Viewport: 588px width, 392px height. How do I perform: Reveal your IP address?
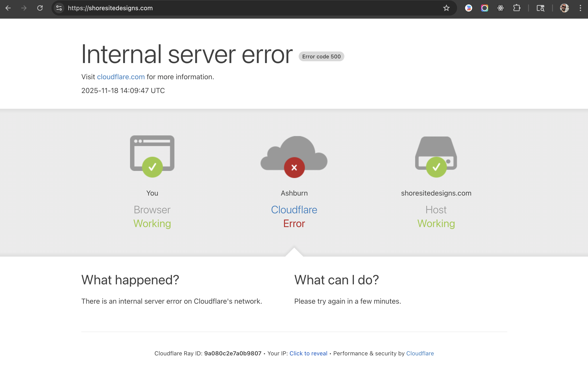click(x=308, y=353)
